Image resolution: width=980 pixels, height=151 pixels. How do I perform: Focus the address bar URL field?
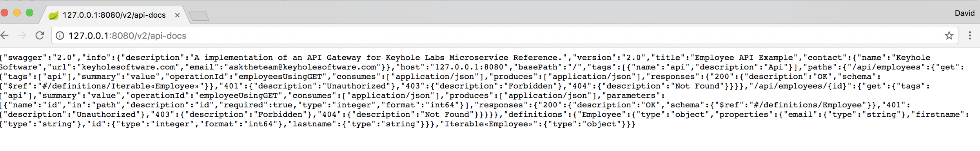pos(502,36)
